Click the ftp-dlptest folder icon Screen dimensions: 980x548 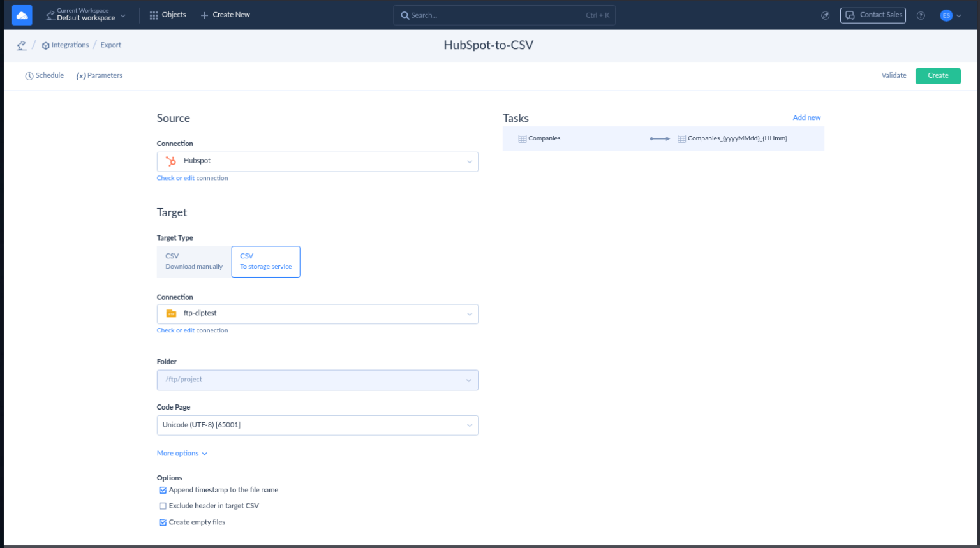pos(170,313)
